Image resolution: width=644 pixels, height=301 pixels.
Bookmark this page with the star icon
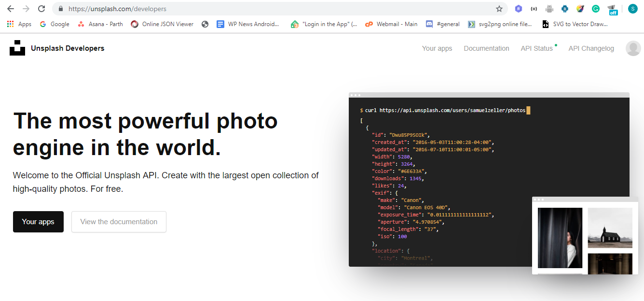click(499, 9)
